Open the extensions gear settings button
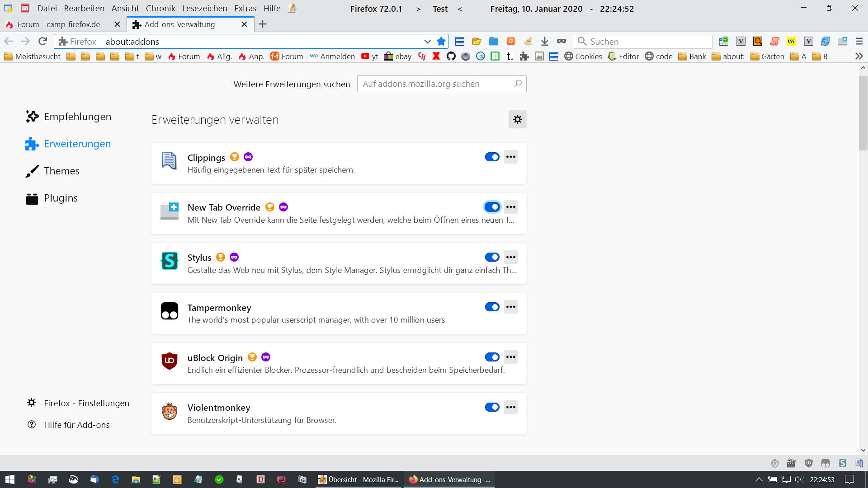868x488 pixels. tap(517, 119)
